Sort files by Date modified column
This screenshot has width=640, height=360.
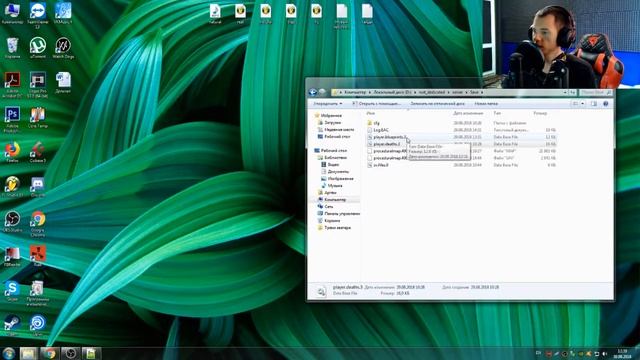(468, 113)
